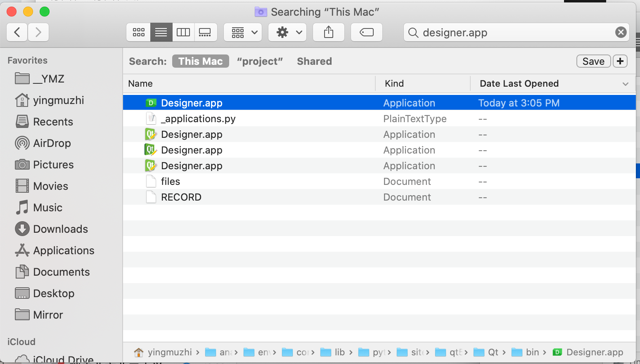The width and height of the screenshot is (640, 364).
Task: Click the PlainTextType kind cell
Action: click(415, 118)
